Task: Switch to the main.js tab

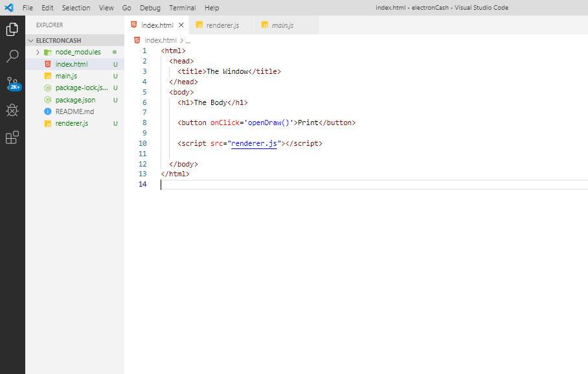Action: click(x=286, y=25)
